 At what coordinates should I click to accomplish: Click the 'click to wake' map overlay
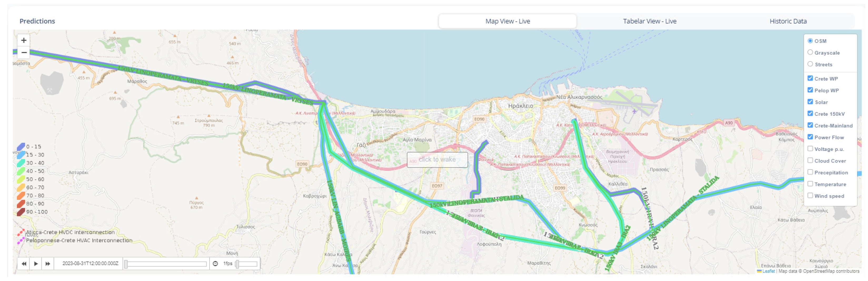click(x=437, y=160)
